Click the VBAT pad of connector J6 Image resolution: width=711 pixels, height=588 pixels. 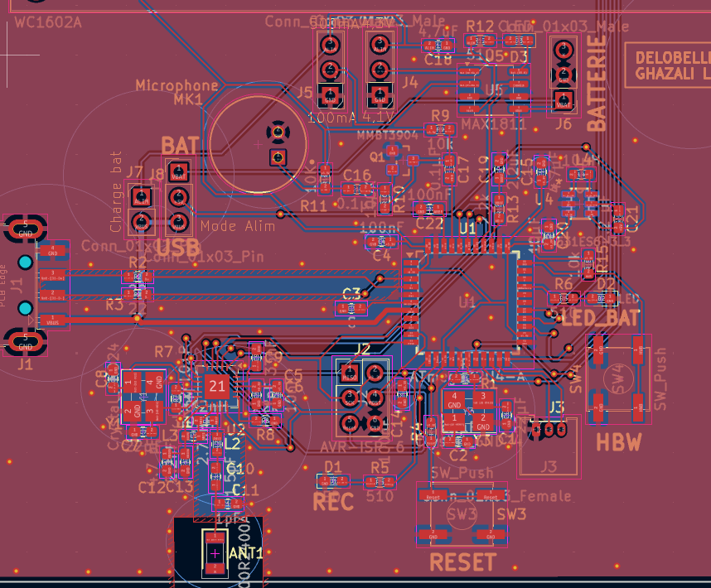563,100
